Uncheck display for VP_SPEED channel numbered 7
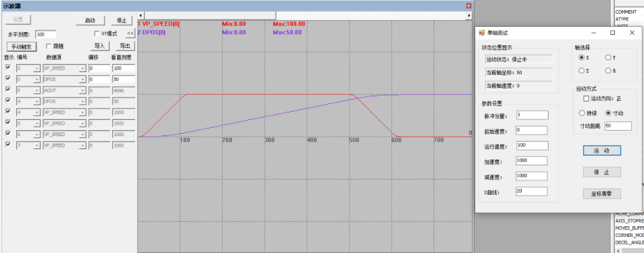The height and width of the screenshot is (253, 644). (x=8, y=145)
